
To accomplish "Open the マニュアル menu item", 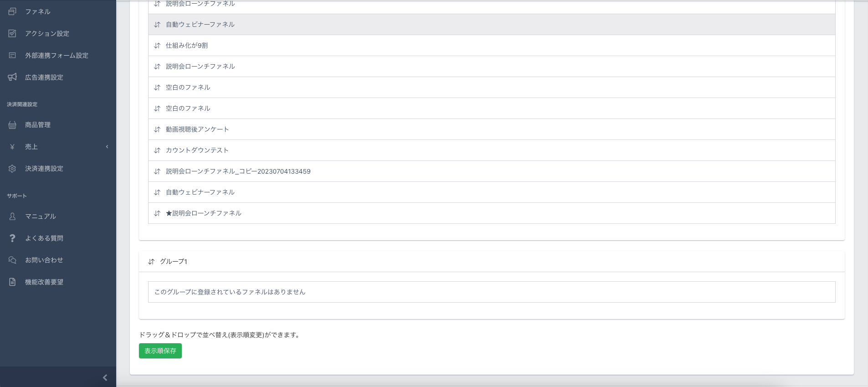I will point(41,216).
